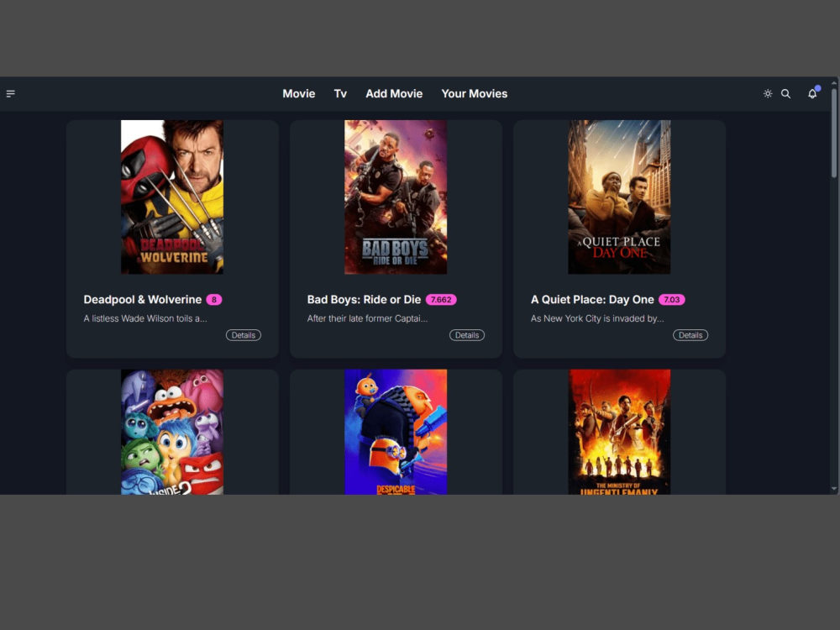
Task: Switch to the Tv nav item
Action: (341, 94)
